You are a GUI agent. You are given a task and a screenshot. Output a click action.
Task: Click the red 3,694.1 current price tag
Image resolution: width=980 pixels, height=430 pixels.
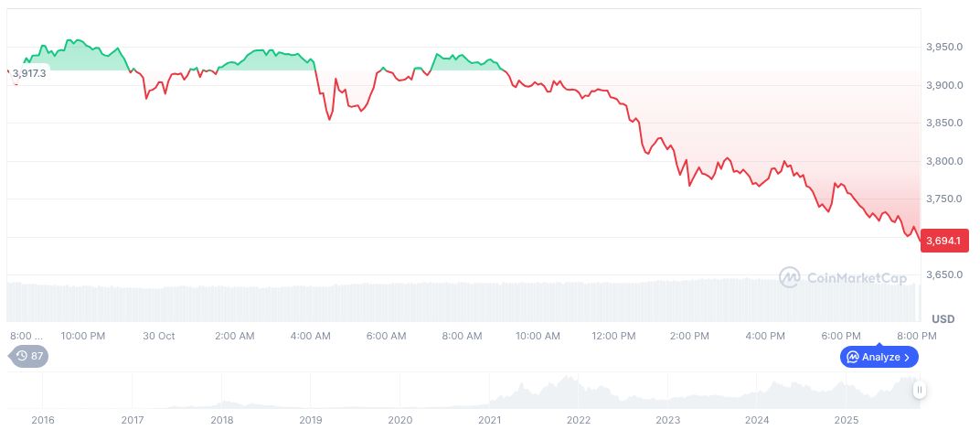(x=942, y=241)
